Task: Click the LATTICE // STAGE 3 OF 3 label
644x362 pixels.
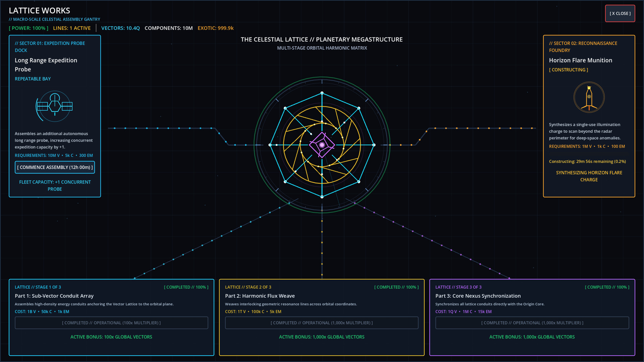Action: 459,287
